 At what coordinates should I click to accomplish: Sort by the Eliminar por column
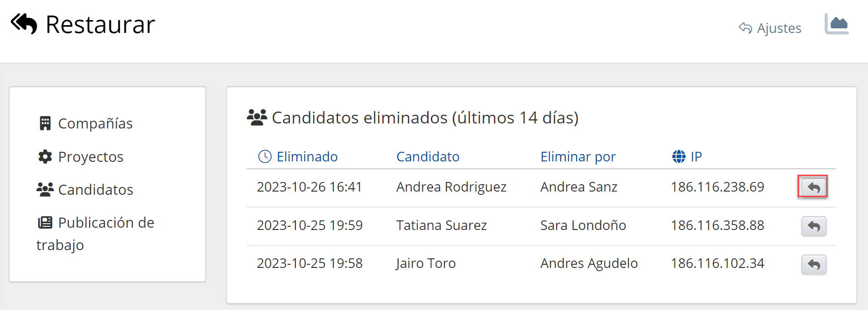click(578, 157)
